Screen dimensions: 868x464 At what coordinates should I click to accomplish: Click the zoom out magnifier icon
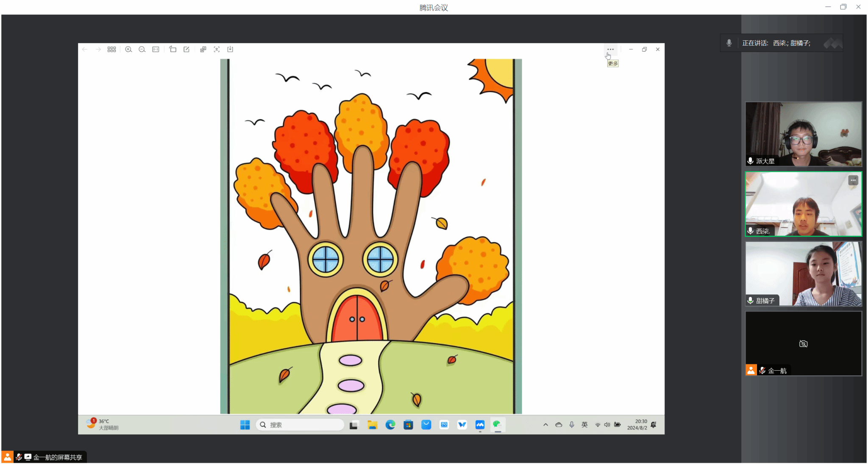tap(142, 50)
